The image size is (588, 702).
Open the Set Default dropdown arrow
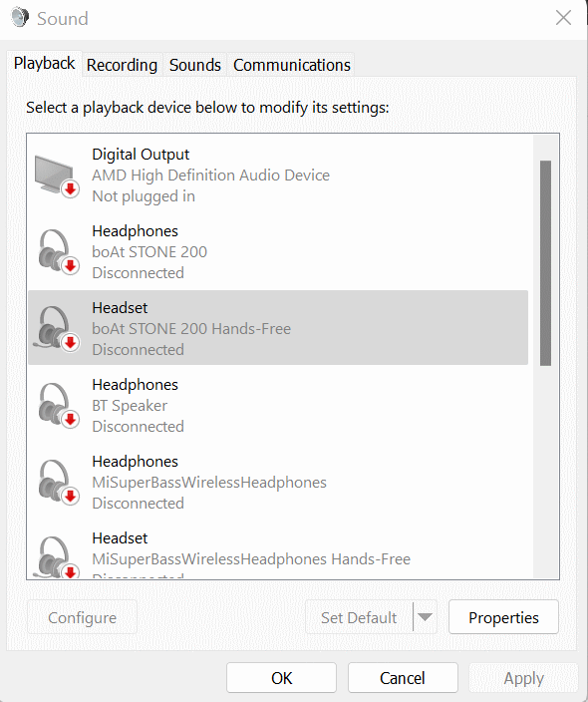pos(425,617)
